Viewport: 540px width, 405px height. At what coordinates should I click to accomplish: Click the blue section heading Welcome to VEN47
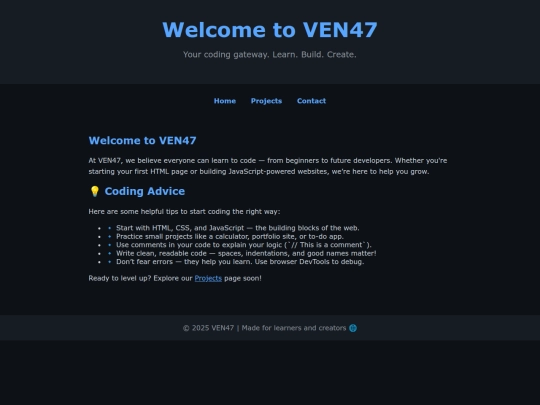[x=142, y=141]
